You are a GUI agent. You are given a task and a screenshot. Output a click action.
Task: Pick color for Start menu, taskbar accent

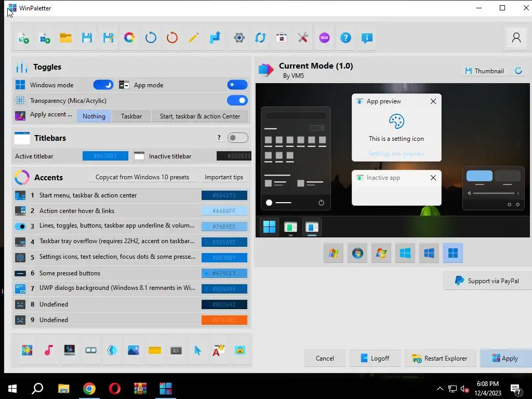pyautogui.click(x=224, y=195)
